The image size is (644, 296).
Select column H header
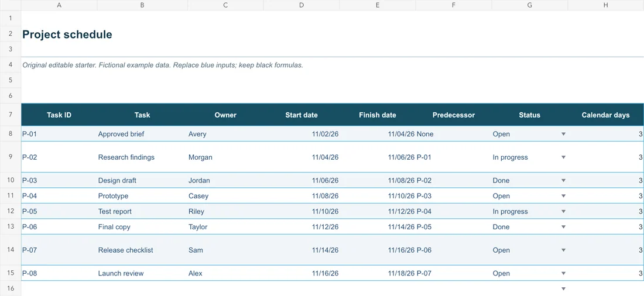pos(606,5)
